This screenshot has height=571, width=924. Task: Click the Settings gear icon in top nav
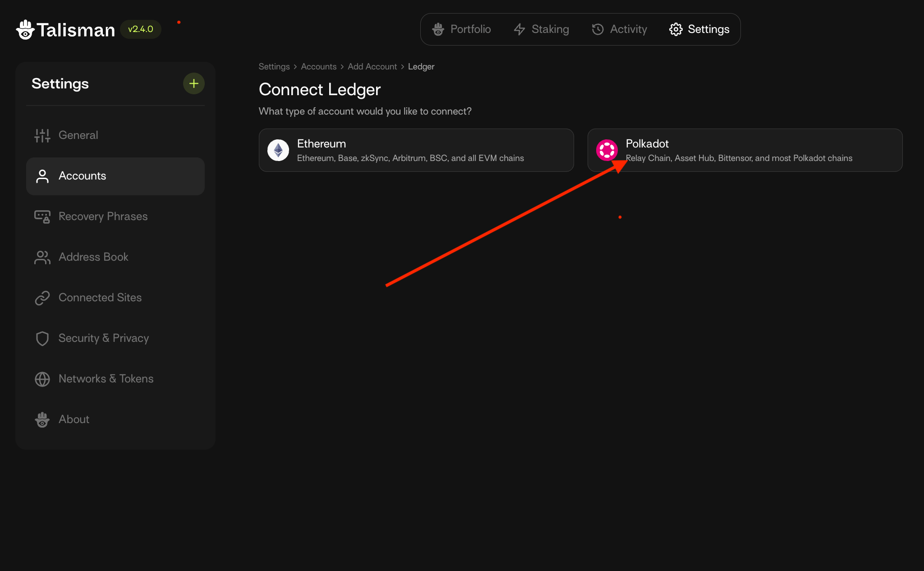point(676,29)
